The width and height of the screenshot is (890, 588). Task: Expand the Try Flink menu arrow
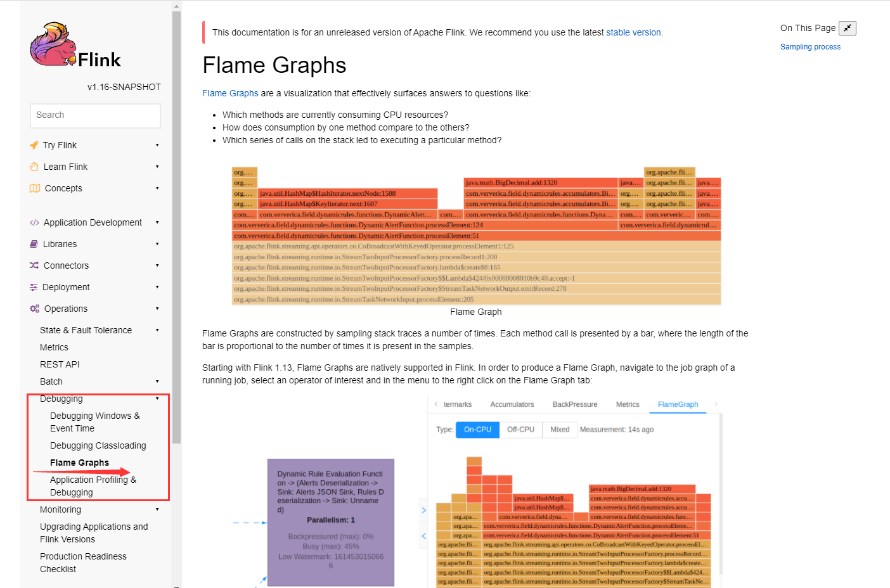coord(157,145)
